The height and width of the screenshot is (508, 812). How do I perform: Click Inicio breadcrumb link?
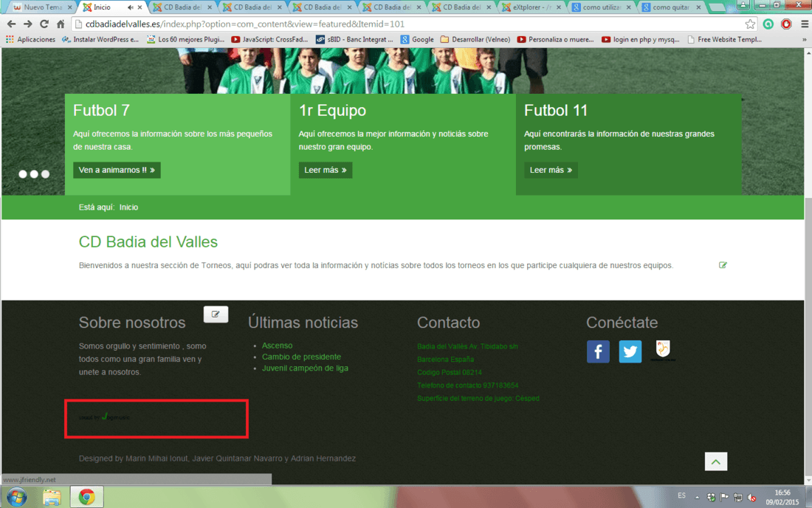[x=128, y=207]
